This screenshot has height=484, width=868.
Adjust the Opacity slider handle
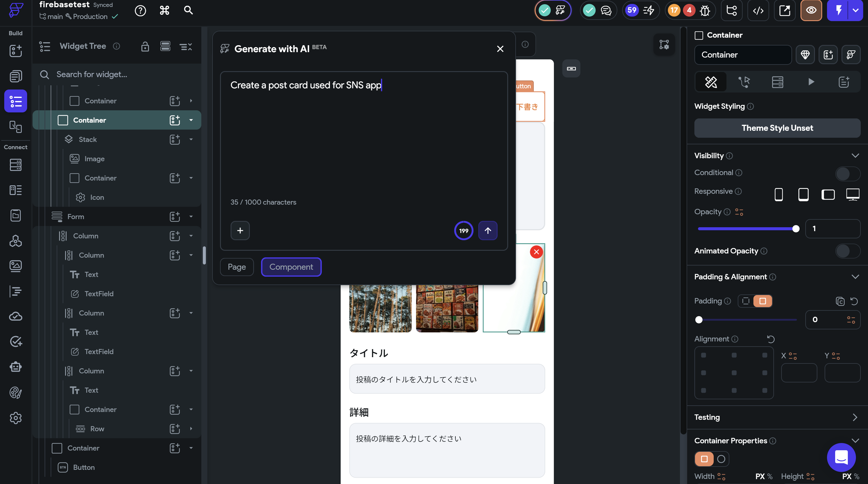796,229
